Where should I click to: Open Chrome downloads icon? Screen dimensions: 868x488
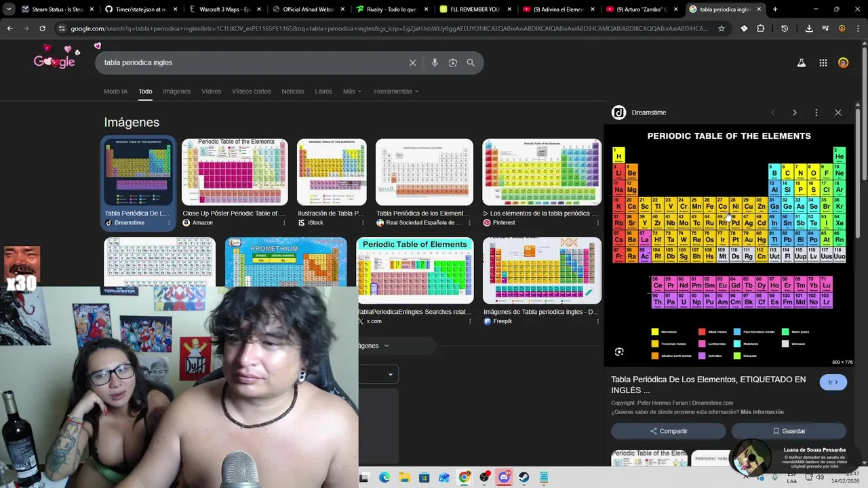click(809, 28)
